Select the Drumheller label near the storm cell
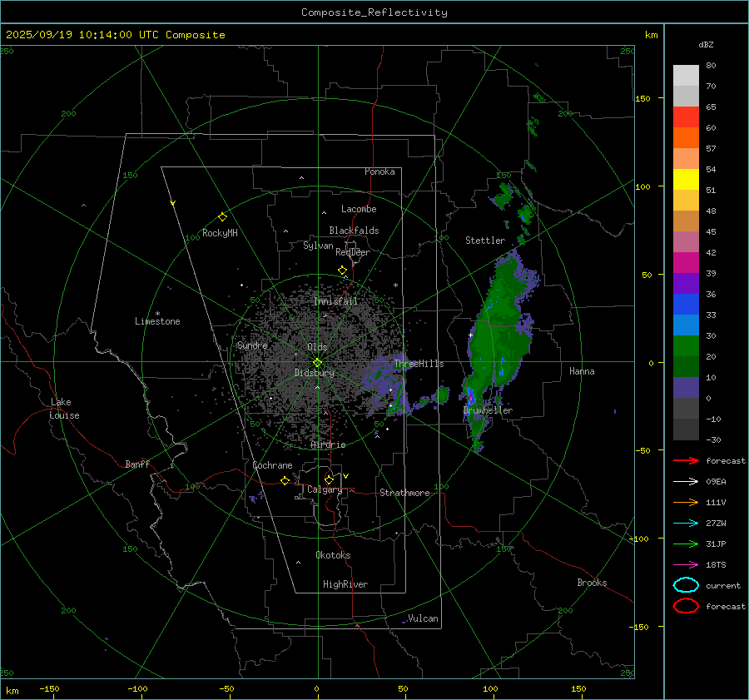 click(x=488, y=410)
